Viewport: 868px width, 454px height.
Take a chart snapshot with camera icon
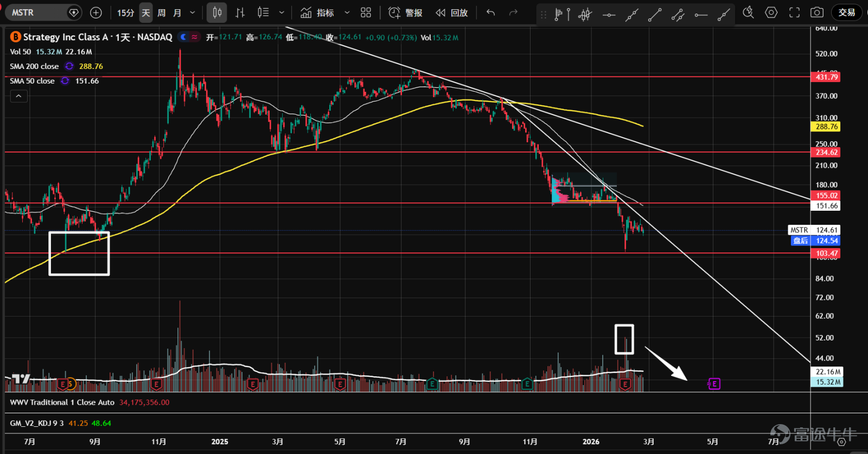[x=817, y=12]
